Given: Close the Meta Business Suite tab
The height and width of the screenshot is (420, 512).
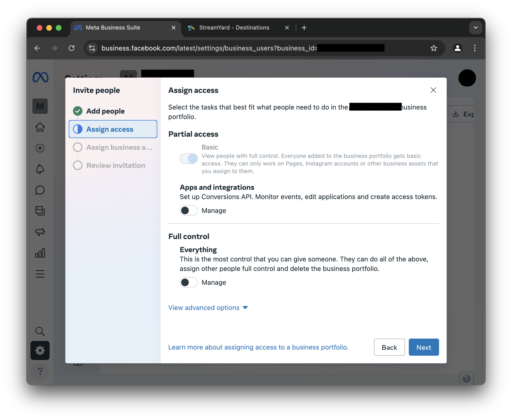Looking at the screenshot, I should click(x=174, y=28).
